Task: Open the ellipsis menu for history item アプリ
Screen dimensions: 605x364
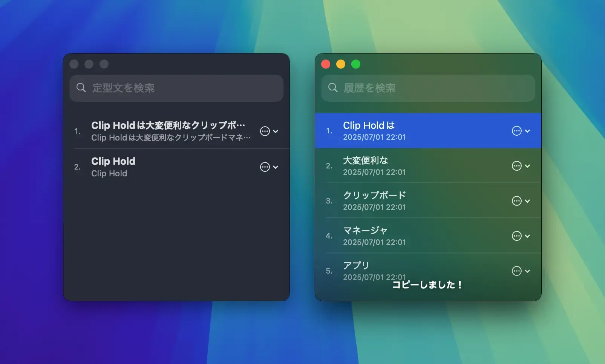Action: click(x=517, y=271)
